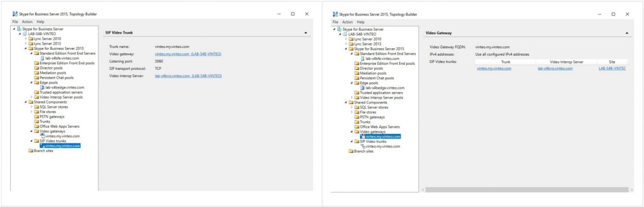Open trunk link vinteo.my.vinteo.com in SIP Video trunks table
644x207 pixels.
point(494,69)
